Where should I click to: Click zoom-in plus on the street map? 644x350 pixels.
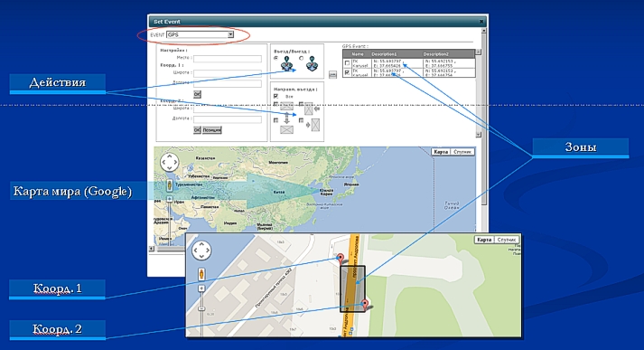(201, 289)
